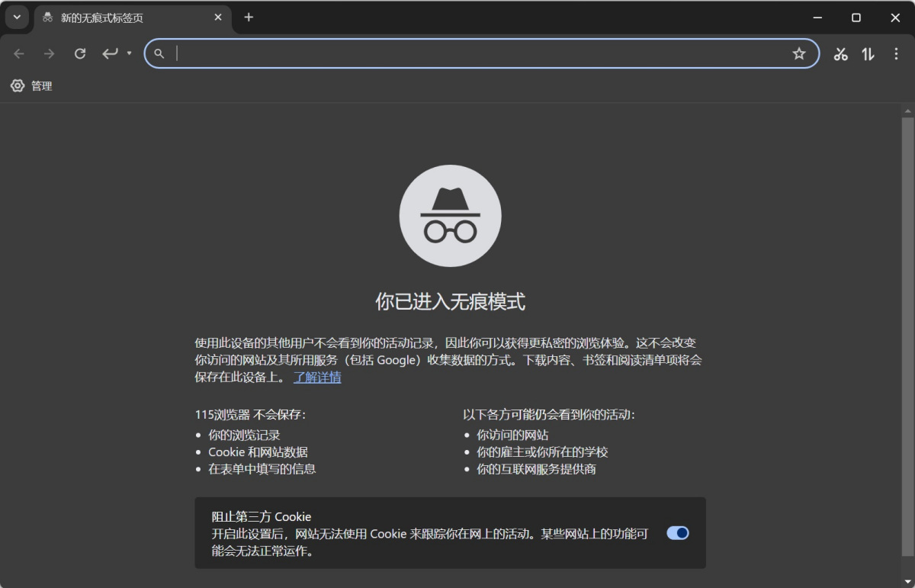
Task: Reload the current page
Action: pyautogui.click(x=80, y=53)
